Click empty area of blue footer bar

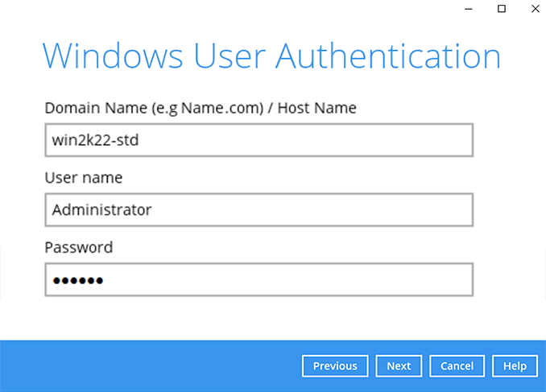click(145, 365)
